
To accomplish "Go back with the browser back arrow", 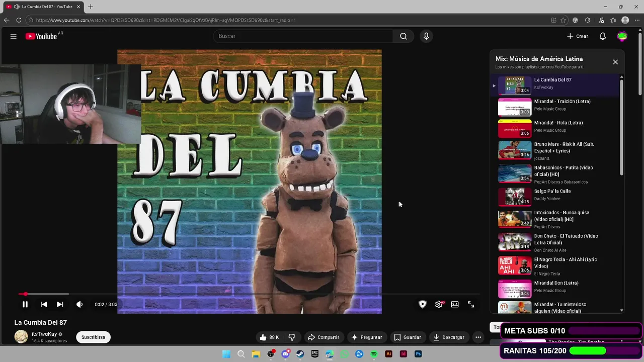I will pyautogui.click(x=7, y=20).
